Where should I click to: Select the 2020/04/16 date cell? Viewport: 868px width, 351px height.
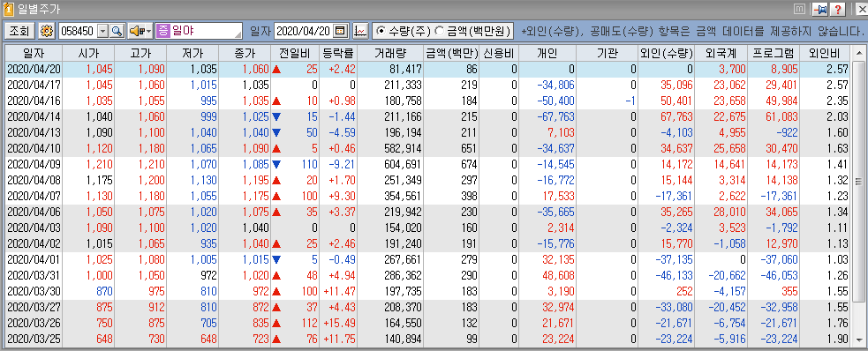point(34,101)
